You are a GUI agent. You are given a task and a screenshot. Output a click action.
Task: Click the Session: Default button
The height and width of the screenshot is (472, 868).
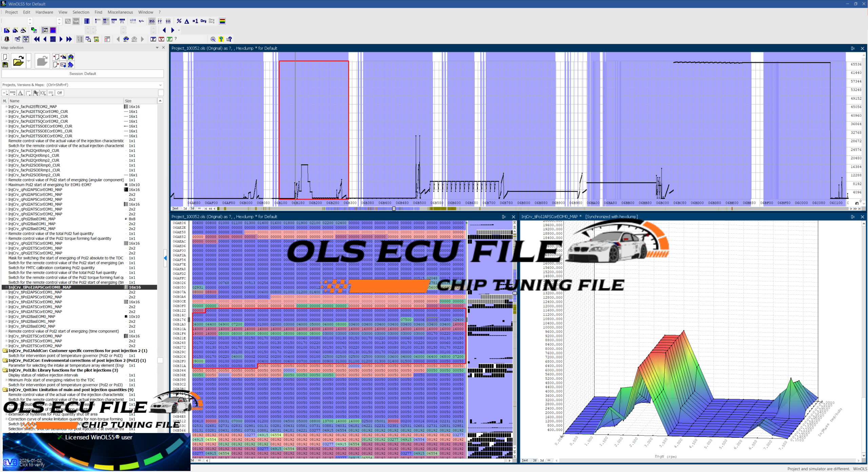coord(82,74)
